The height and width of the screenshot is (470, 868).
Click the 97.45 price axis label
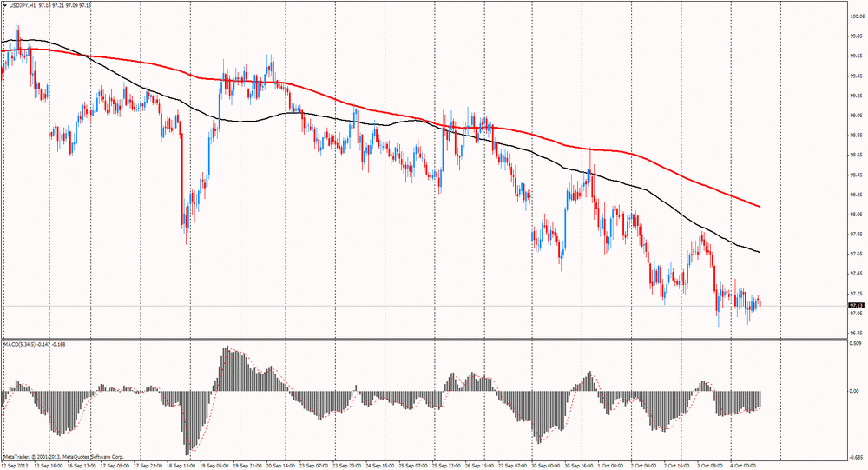pyautogui.click(x=856, y=274)
